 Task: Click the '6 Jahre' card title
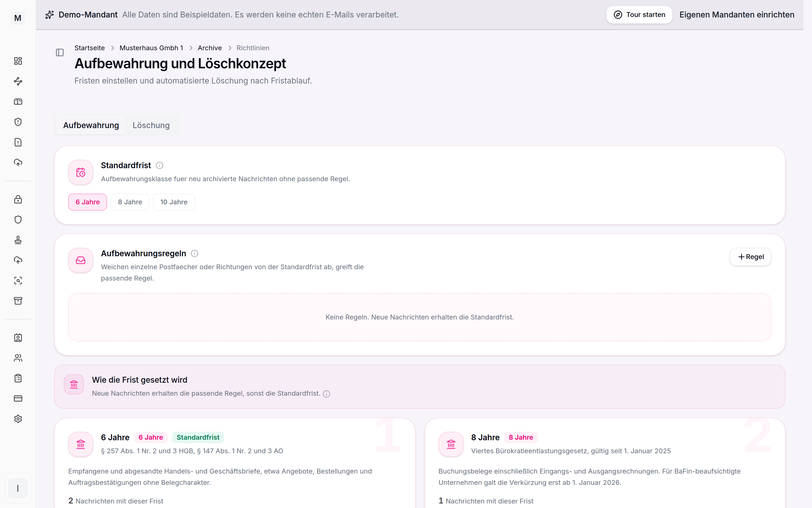[x=115, y=437]
